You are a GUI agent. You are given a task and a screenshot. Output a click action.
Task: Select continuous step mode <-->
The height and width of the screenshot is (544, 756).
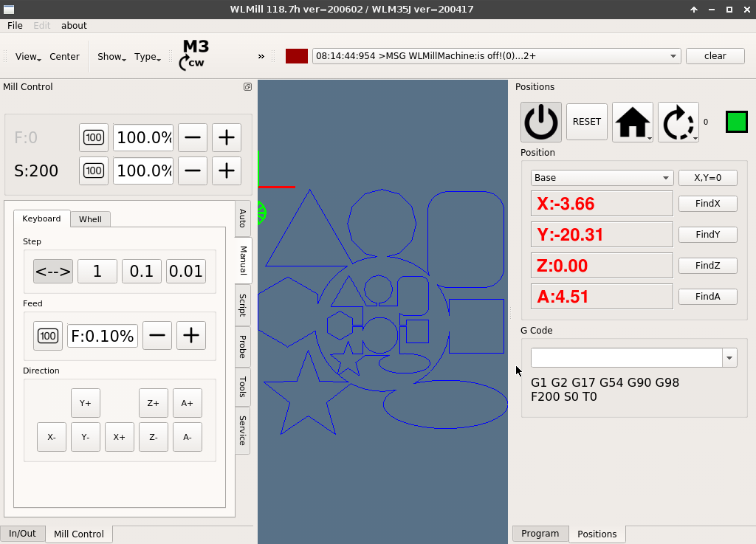pos(53,272)
